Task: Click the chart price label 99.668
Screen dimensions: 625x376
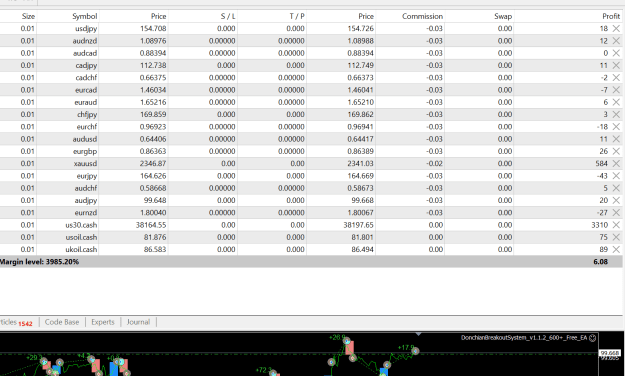Action: [610, 353]
